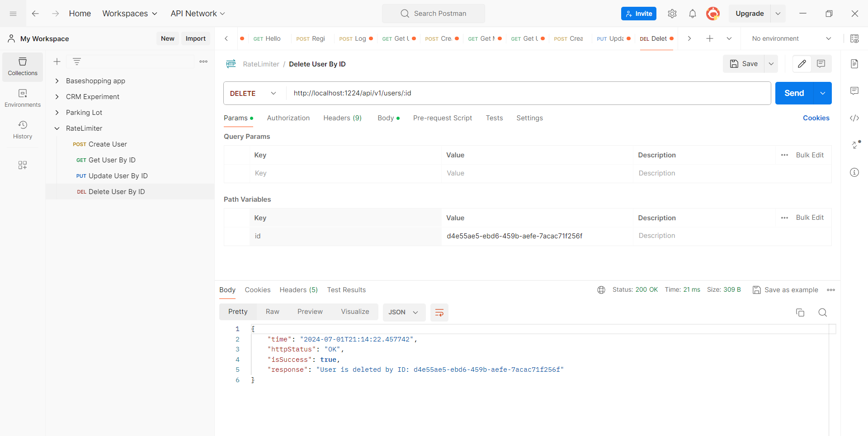Open the Upgrade dropdown arrow
The image size is (868, 436).
pyautogui.click(x=778, y=14)
